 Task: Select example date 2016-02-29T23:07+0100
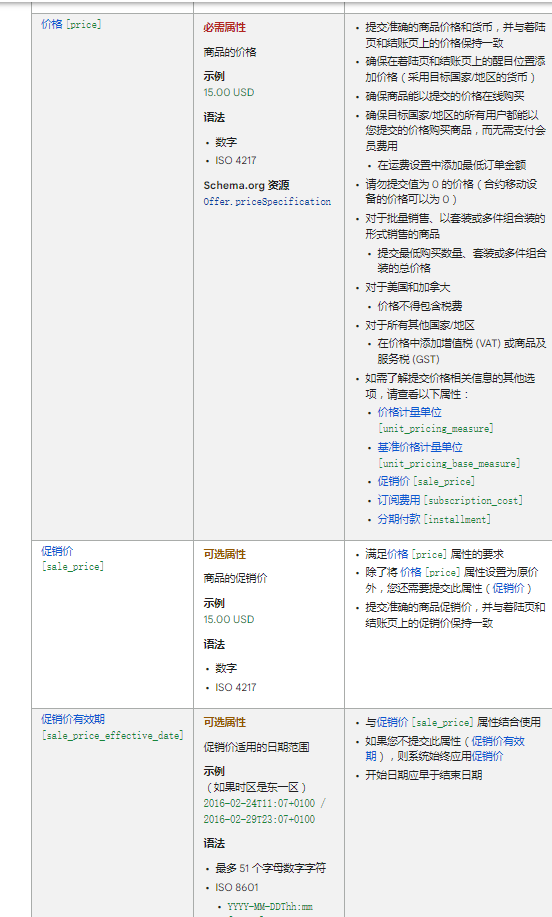(259, 819)
